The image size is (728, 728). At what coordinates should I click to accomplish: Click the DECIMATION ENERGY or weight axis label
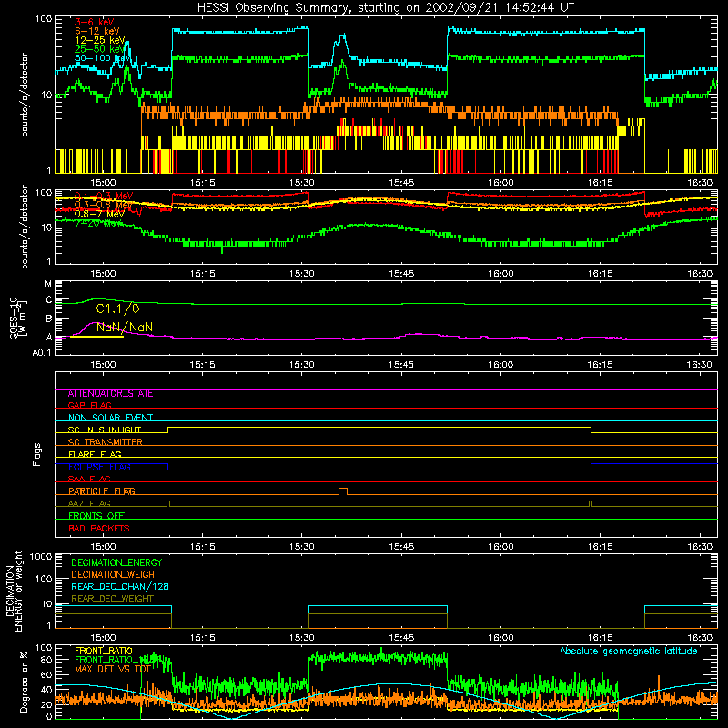pos(14,591)
